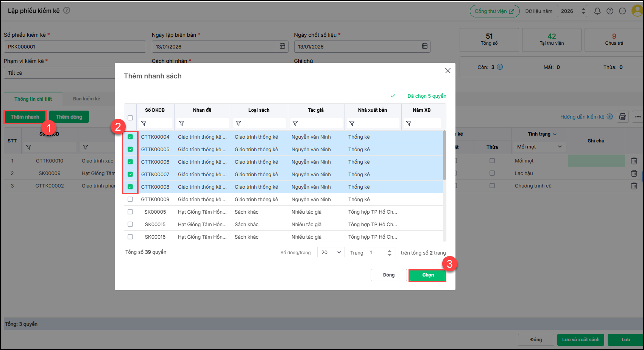
Task: Open the Cổng thư viện link
Action: tap(494, 11)
